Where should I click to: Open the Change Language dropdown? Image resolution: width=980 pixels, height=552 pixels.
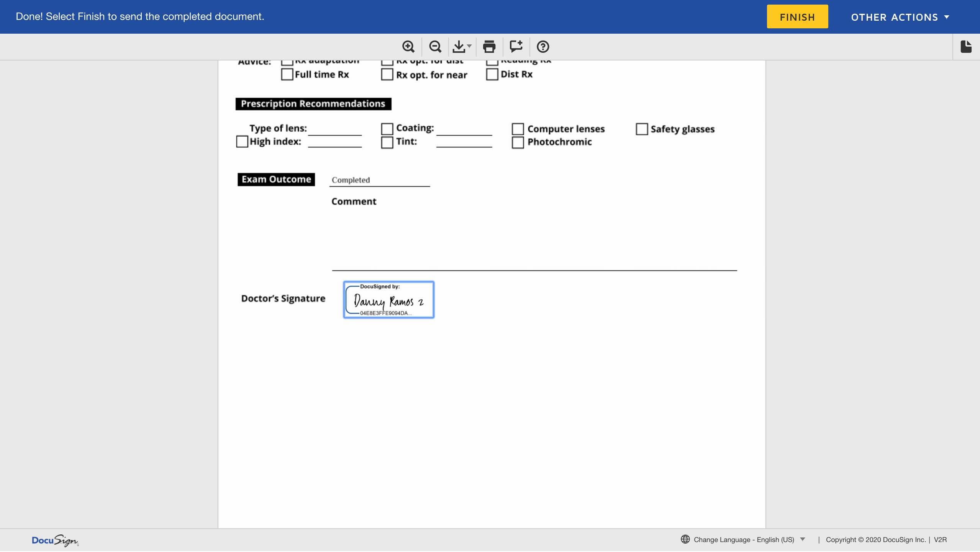[x=744, y=540]
